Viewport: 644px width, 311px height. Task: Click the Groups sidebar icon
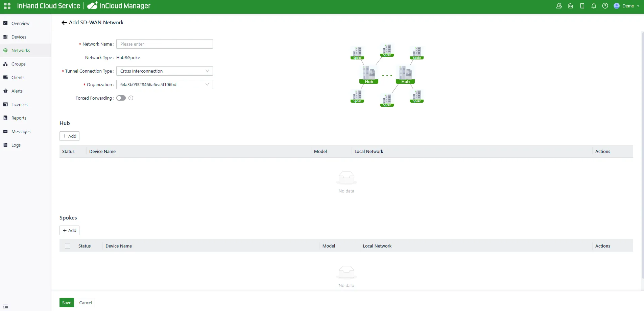(5, 64)
